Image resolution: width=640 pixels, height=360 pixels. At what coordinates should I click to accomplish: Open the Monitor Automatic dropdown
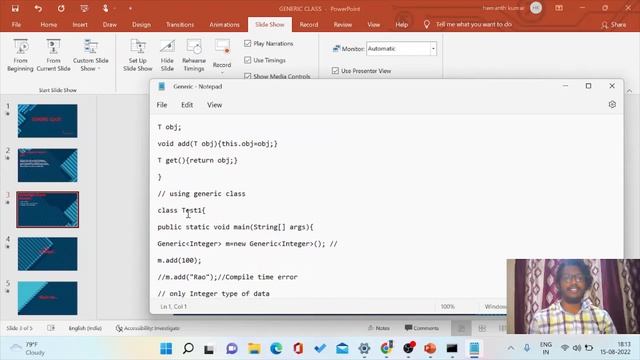(x=433, y=49)
